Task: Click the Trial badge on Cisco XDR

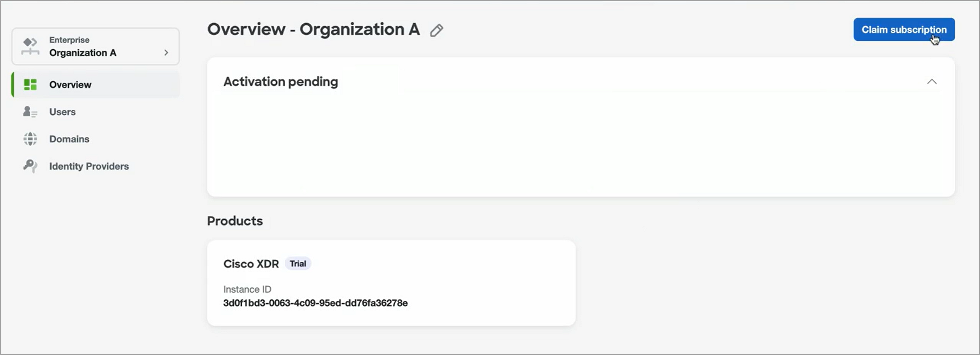Action: [x=298, y=264]
